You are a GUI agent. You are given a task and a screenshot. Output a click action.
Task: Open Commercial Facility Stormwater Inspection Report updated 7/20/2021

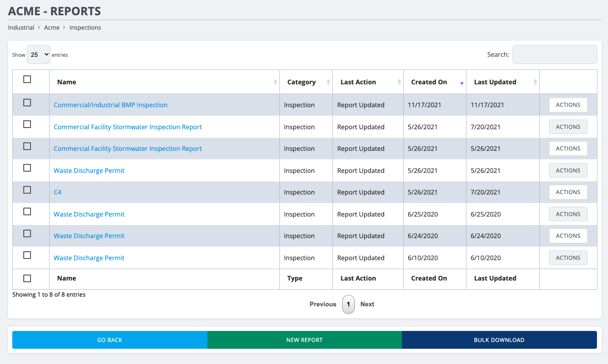128,127
